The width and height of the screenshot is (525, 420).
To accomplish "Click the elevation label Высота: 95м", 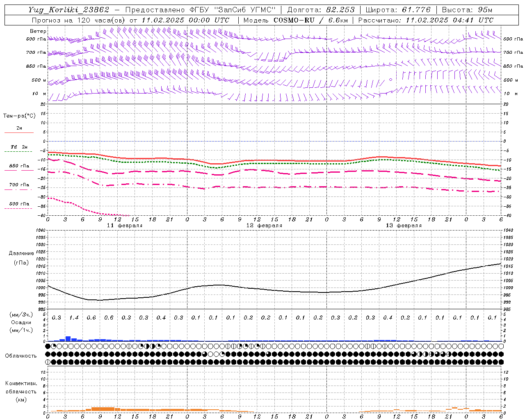I will (x=467, y=10).
